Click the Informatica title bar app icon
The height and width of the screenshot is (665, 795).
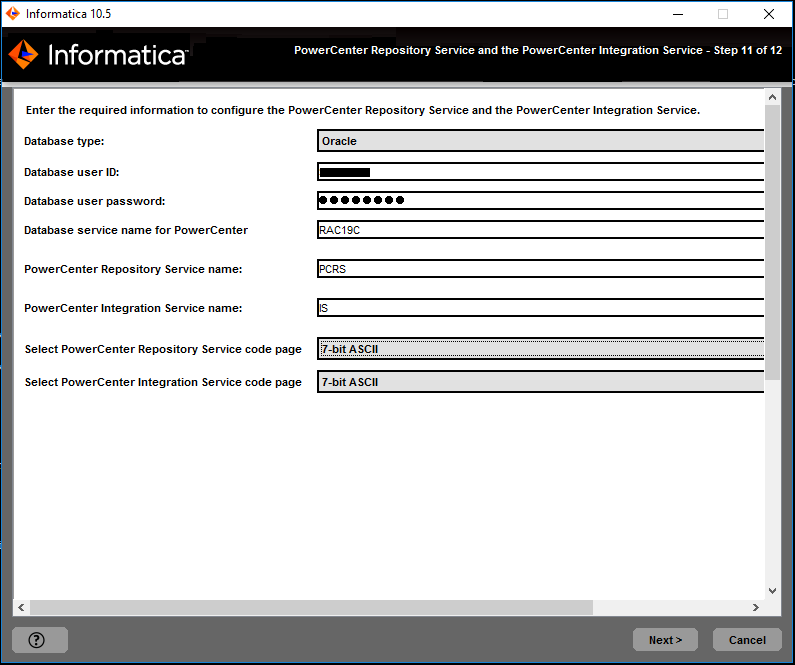click(13, 14)
